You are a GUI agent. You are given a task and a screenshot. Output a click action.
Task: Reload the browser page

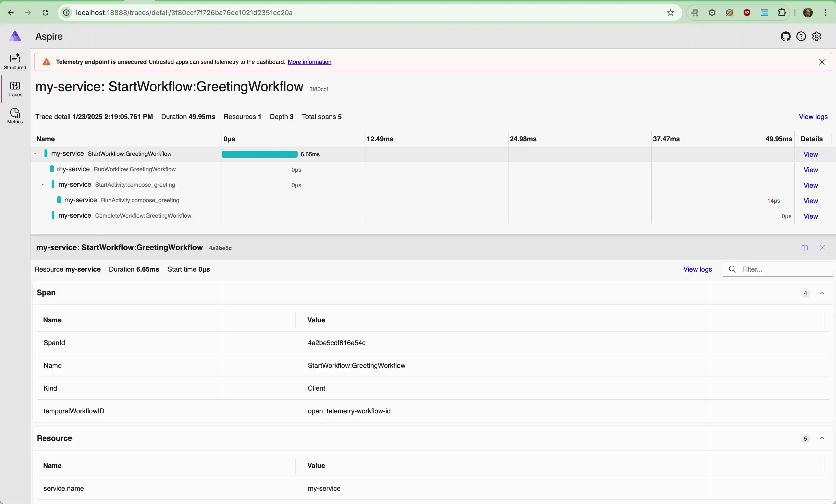45,13
